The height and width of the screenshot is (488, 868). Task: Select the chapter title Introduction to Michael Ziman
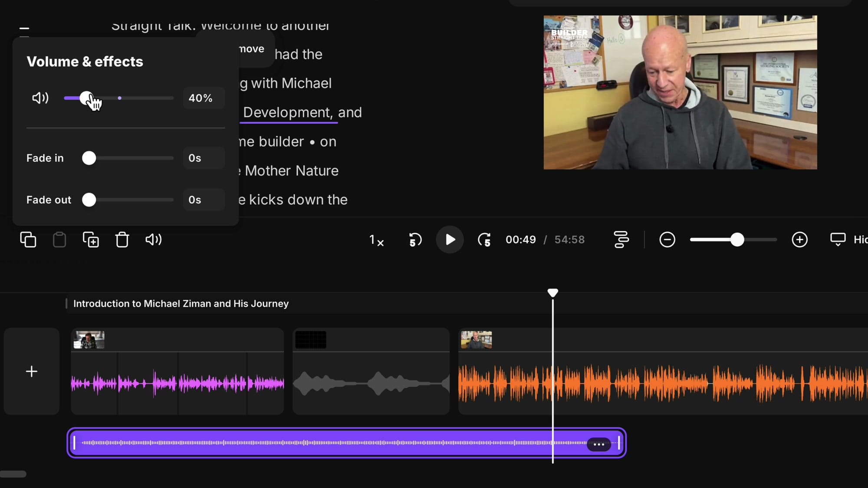point(181,303)
